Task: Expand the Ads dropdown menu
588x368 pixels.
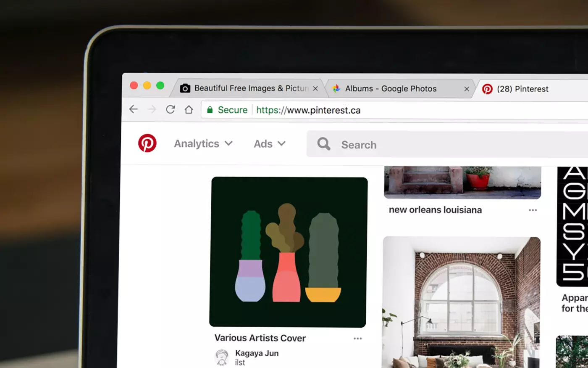Action: point(270,144)
